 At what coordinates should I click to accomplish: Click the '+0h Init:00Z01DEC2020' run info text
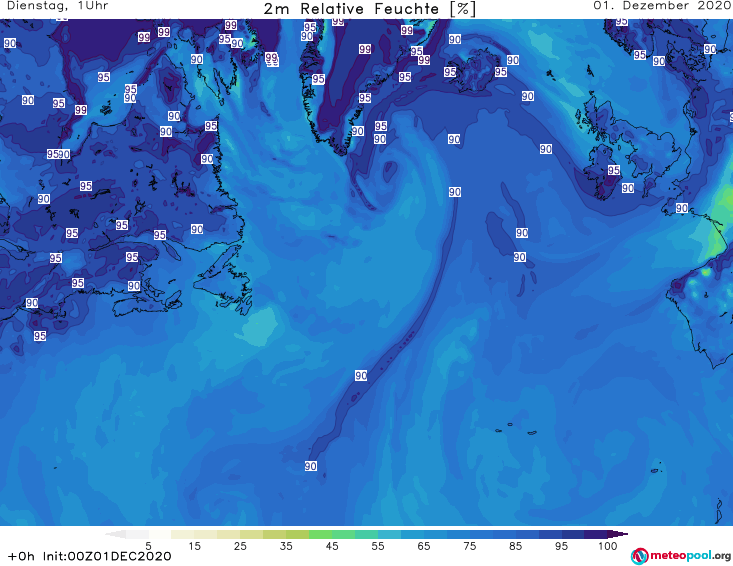90,556
